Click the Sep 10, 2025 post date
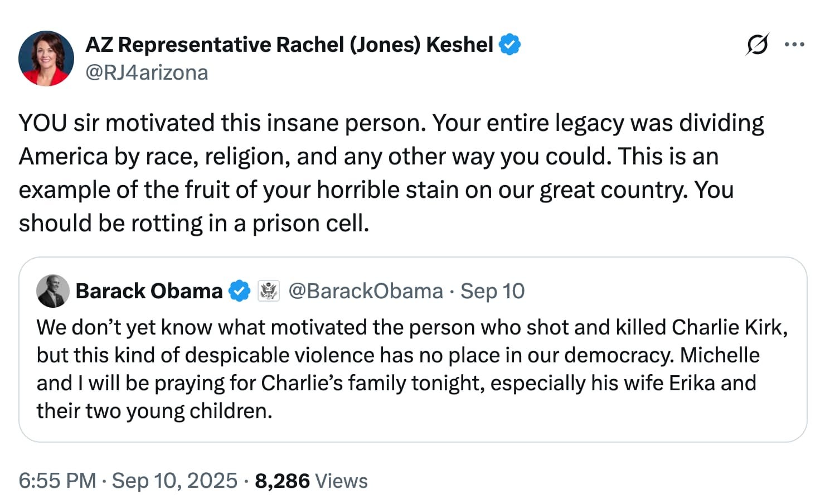This screenshot has height=504, width=825. click(x=174, y=481)
